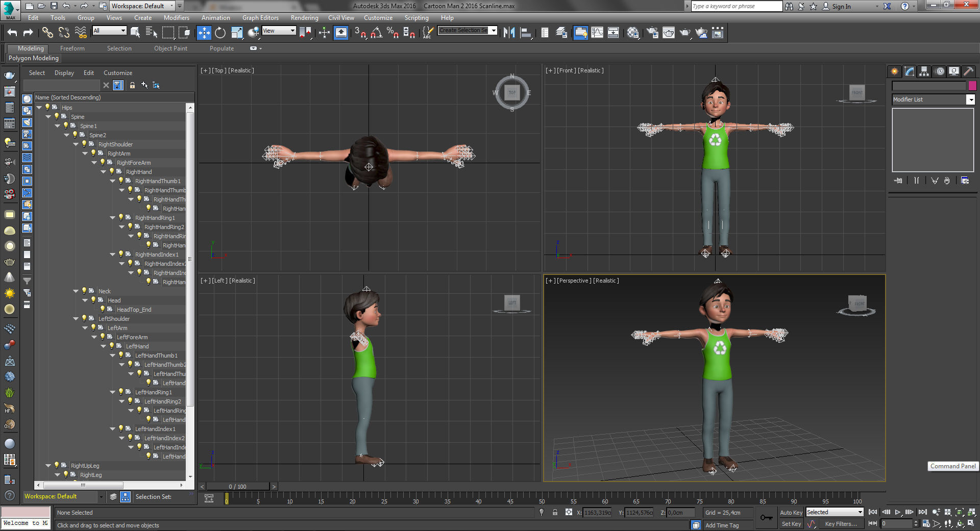
Task: Toggle visibility bulb for Hips row
Action: coord(47,107)
